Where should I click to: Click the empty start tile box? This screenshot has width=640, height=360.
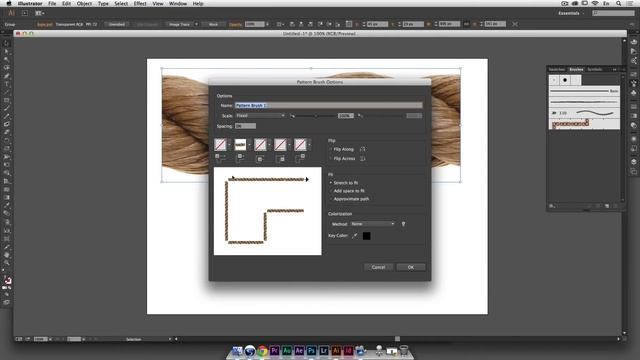click(x=280, y=144)
